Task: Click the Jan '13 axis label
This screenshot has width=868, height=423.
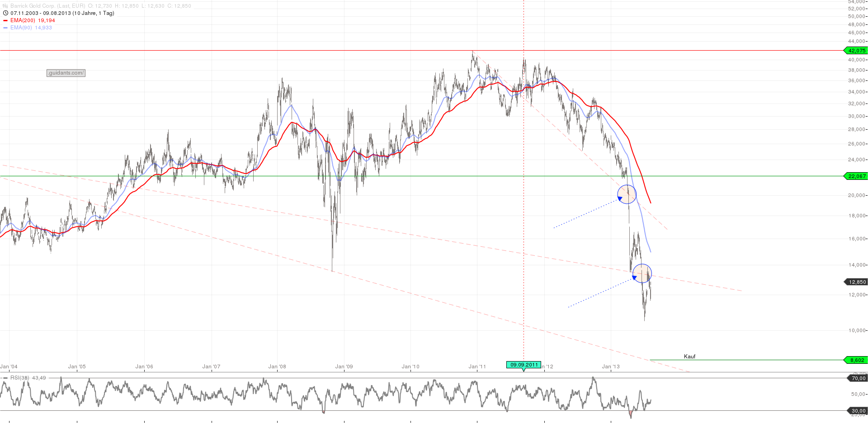Action: click(611, 367)
